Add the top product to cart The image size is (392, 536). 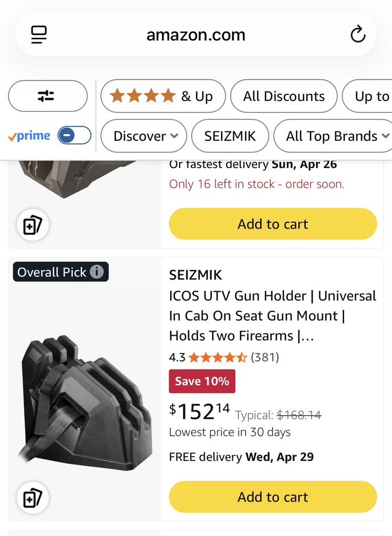[x=273, y=224]
